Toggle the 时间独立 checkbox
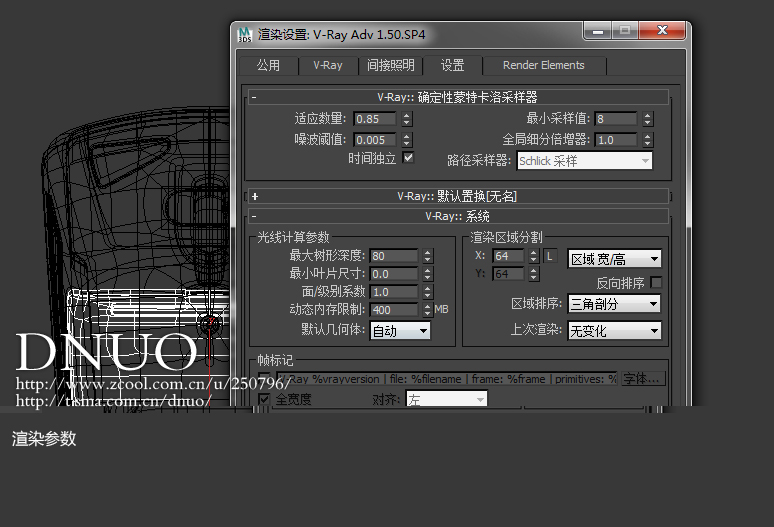 pos(408,158)
